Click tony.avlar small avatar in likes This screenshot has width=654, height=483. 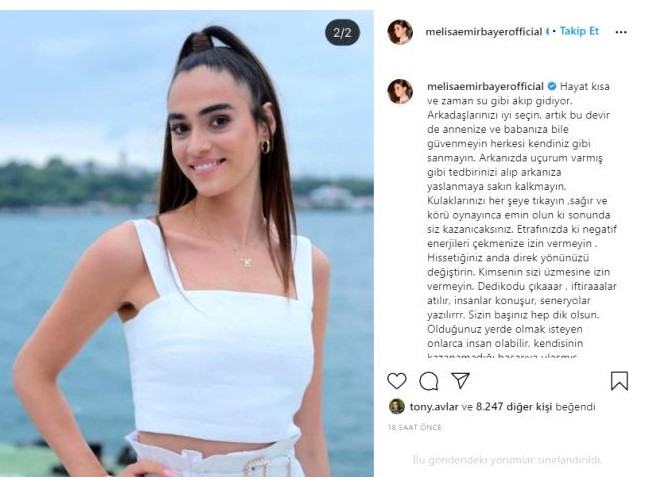point(397,406)
